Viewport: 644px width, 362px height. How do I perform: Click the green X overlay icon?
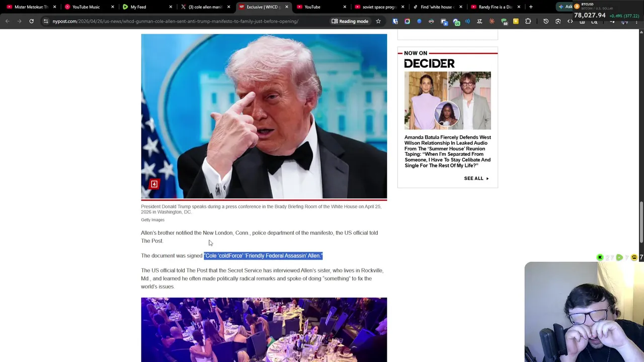pyautogui.click(x=600, y=257)
